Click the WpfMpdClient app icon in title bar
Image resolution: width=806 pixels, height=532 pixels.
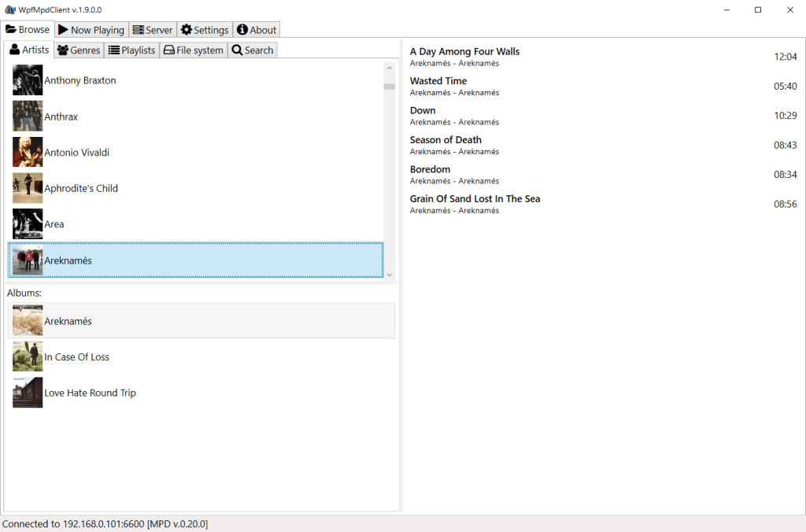pos(9,9)
